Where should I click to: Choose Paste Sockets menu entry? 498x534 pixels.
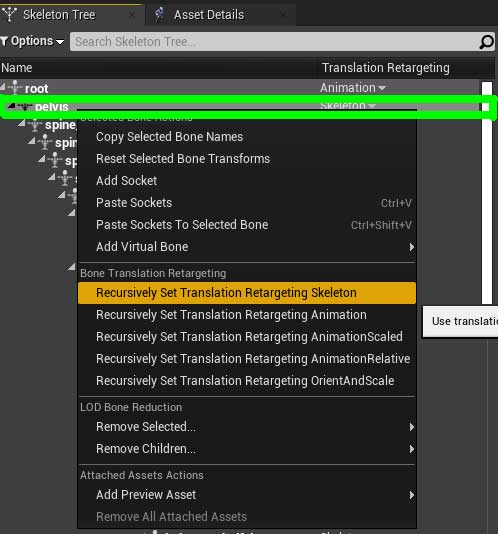[247, 203]
